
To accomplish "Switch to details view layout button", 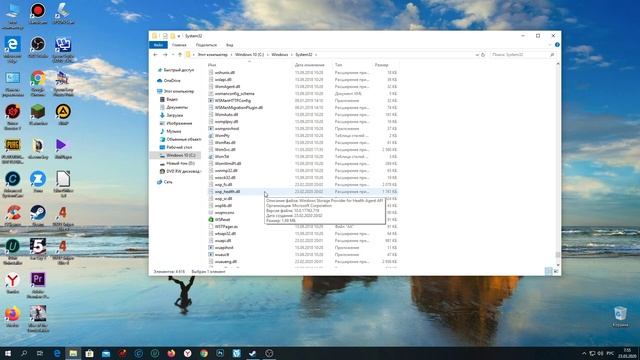I will point(548,271).
